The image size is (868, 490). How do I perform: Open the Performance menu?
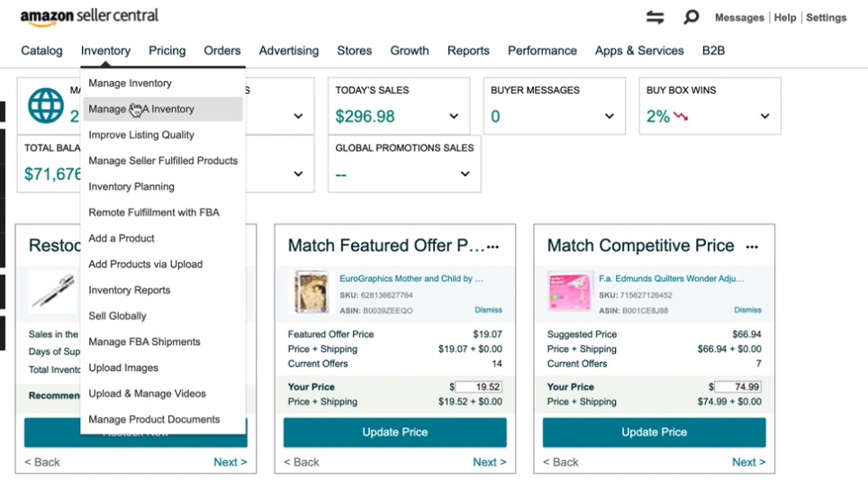coord(542,51)
